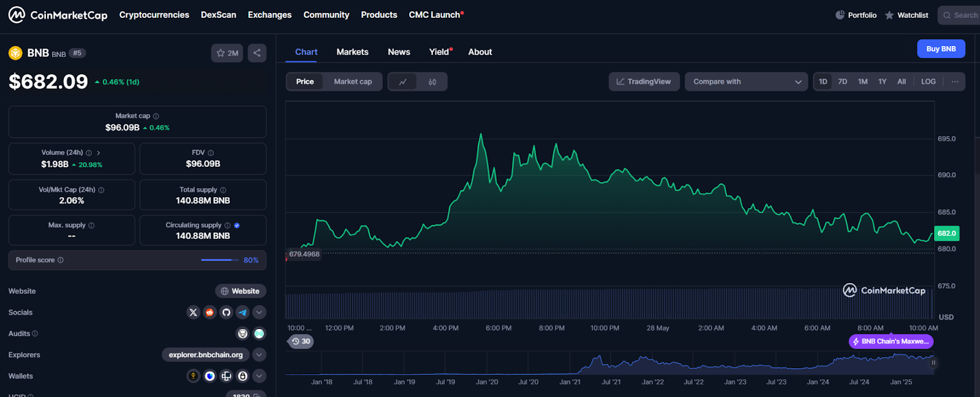Expand more Socials links

[x=259, y=312]
